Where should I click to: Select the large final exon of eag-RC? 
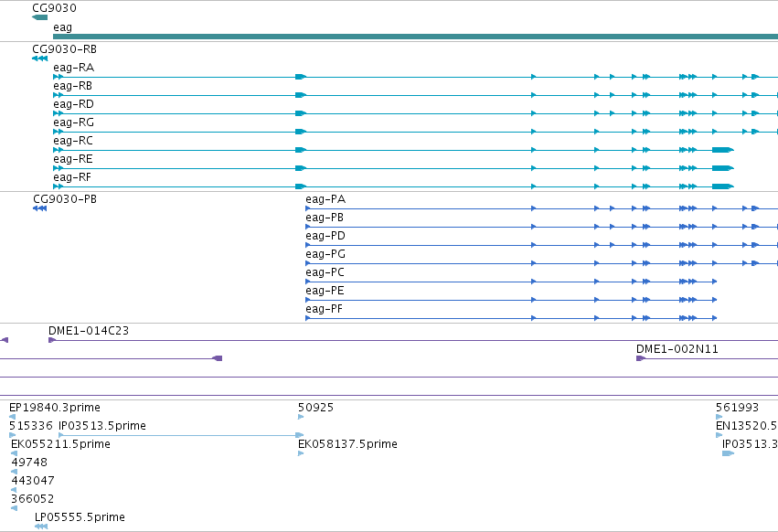tap(723, 150)
